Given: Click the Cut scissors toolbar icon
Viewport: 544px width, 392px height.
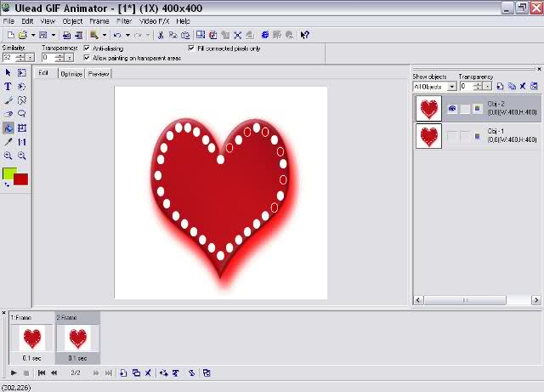Looking at the screenshot, I should tap(161, 35).
